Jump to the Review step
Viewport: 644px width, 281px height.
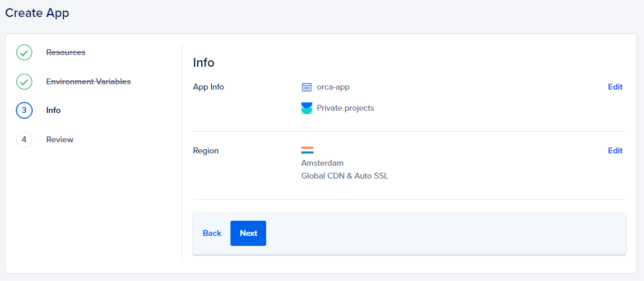[x=60, y=140]
